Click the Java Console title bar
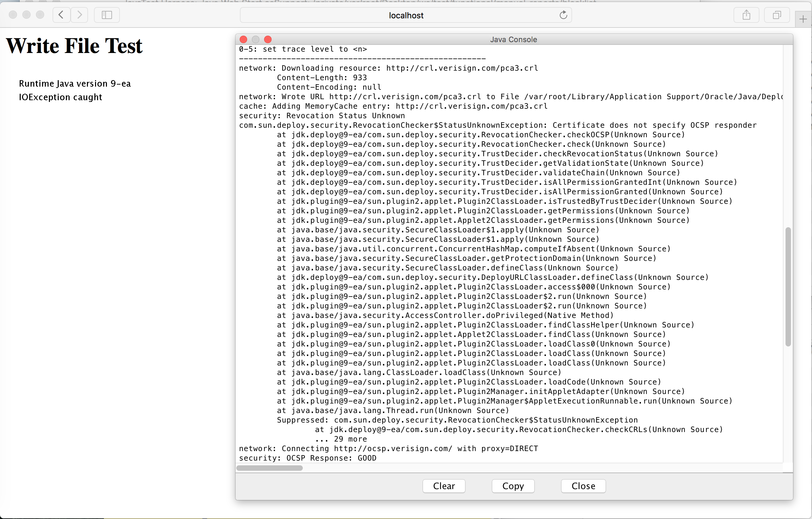The height and width of the screenshot is (519, 812). tap(513, 39)
